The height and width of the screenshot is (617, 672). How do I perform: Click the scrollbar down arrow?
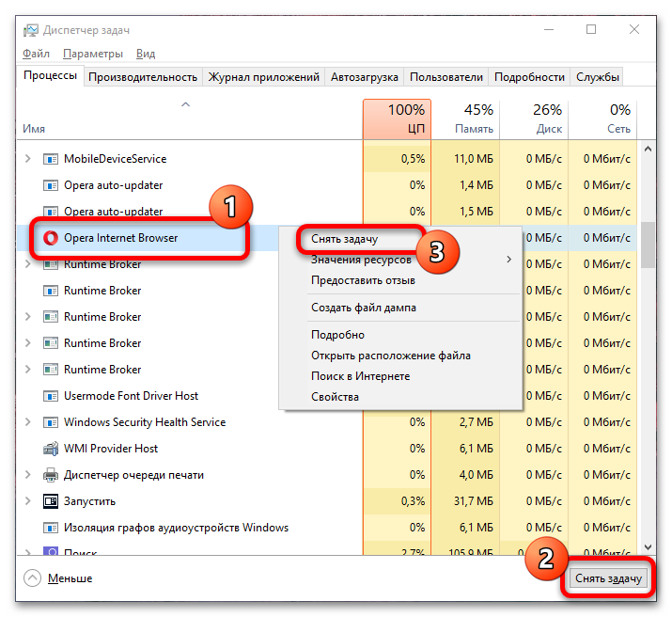(648, 547)
